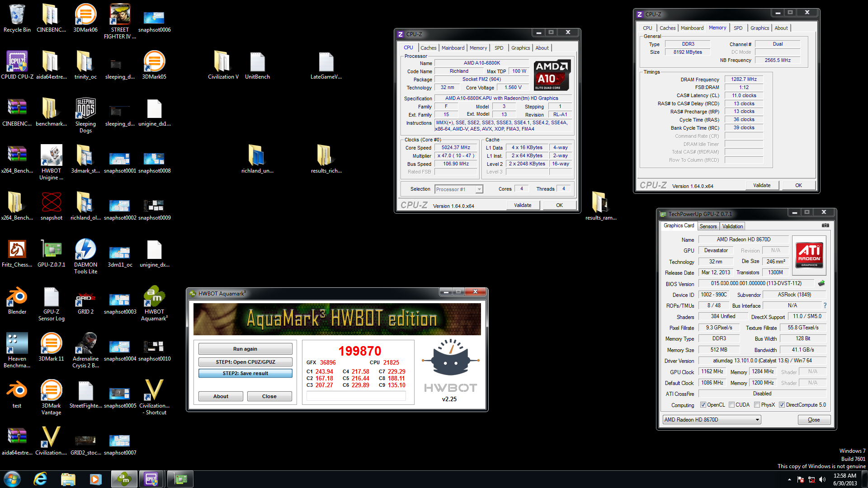
Task: Click OK in CPU-Z Memory window
Action: coord(798,185)
